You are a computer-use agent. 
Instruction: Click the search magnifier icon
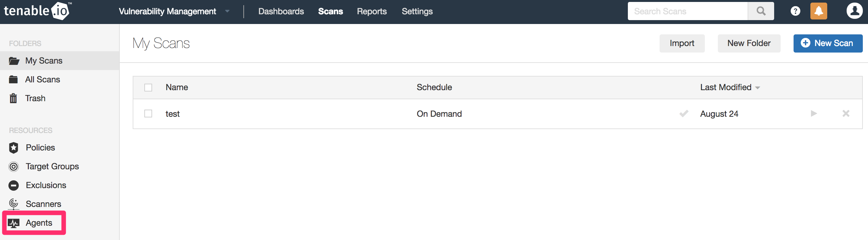tap(761, 11)
